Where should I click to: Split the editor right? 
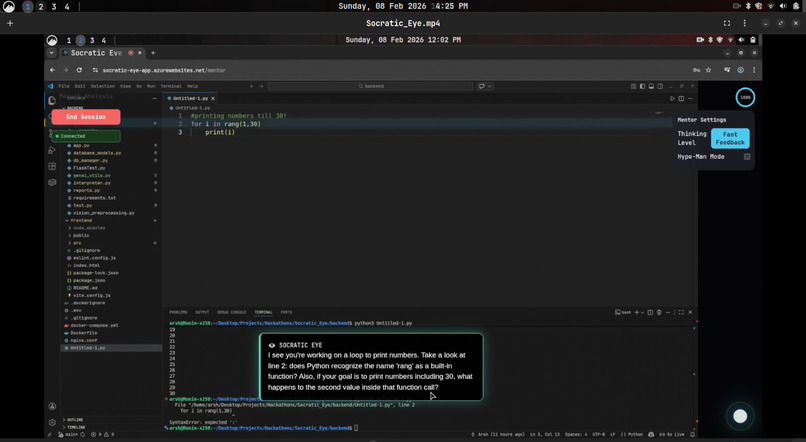pos(681,98)
